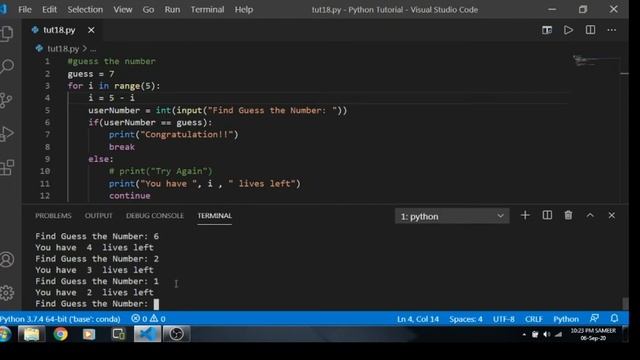Image resolution: width=640 pixels, height=360 pixels.
Task: Open Google Chrome from taskbar
Action: pyautogui.click(x=60, y=334)
